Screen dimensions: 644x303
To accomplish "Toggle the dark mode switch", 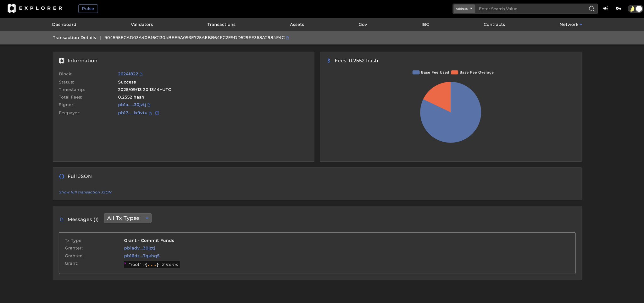I will pos(635,9).
